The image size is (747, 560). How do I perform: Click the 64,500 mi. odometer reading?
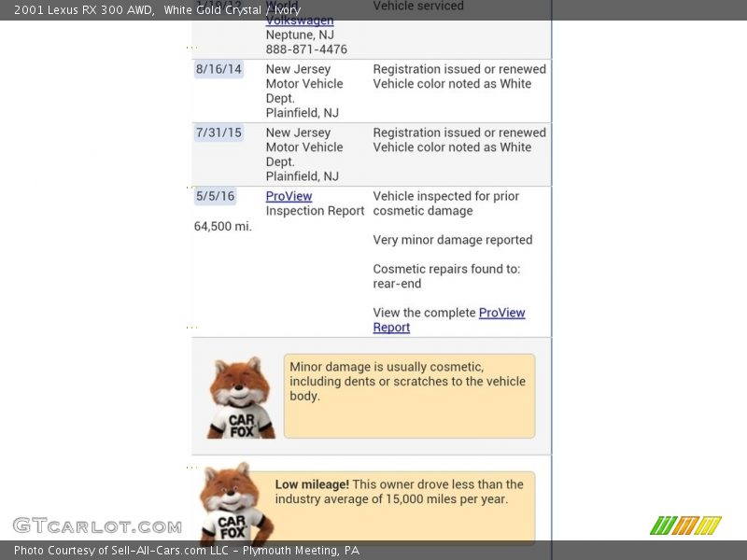pyautogui.click(x=222, y=226)
